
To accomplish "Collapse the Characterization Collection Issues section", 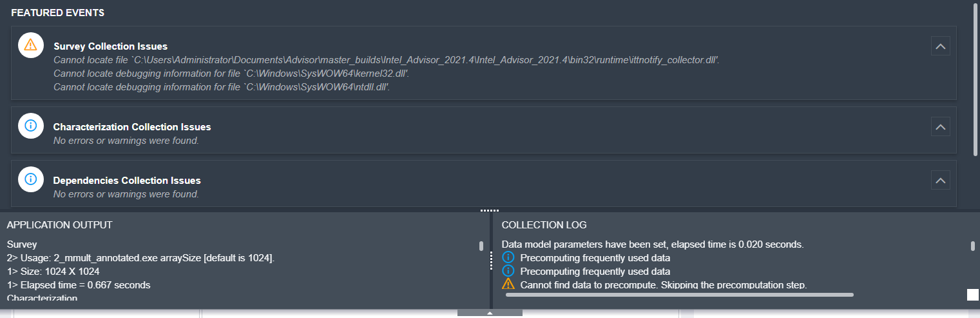I will point(940,127).
